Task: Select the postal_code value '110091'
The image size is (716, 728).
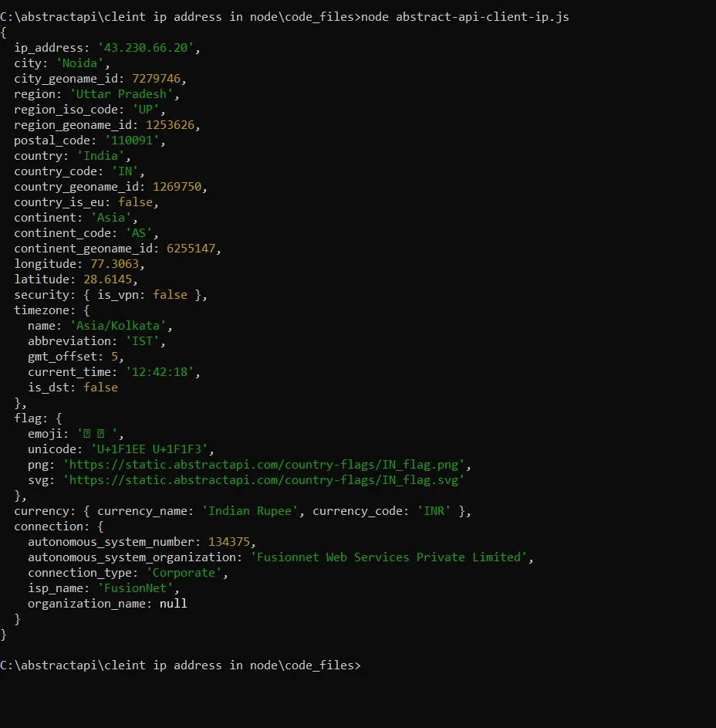Action: pyautogui.click(x=132, y=140)
